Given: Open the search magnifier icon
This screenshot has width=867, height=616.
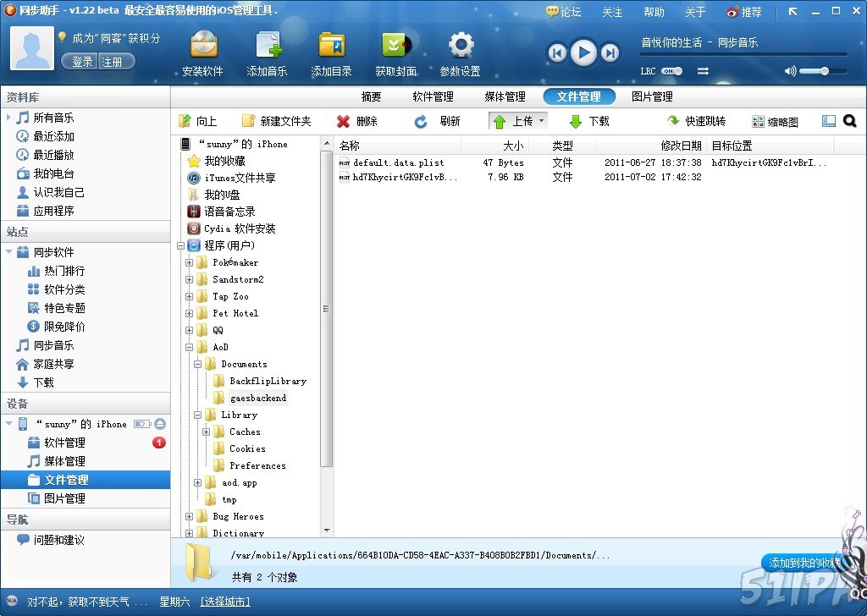Looking at the screenshot, I should [x=850, y=120].
